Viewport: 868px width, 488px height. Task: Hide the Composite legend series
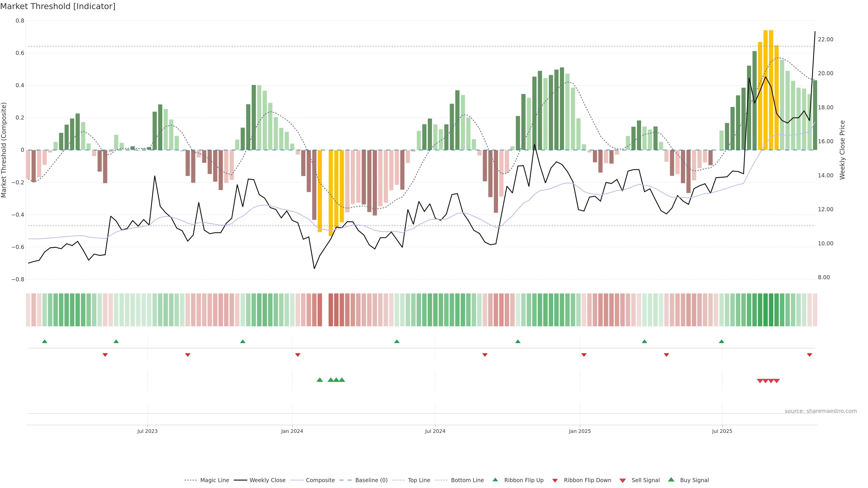point(320,480)
